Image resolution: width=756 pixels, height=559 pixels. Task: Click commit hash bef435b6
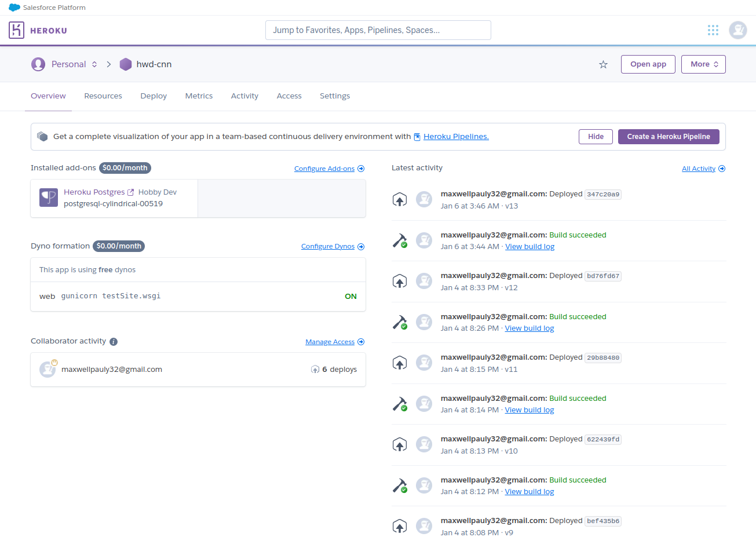pos(603,521)
